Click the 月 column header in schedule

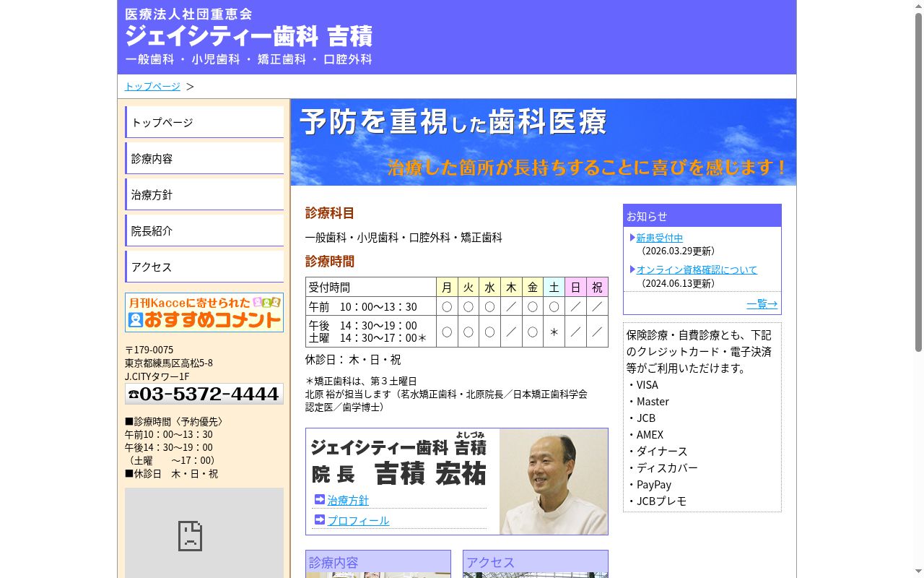(x=447, y=287)
